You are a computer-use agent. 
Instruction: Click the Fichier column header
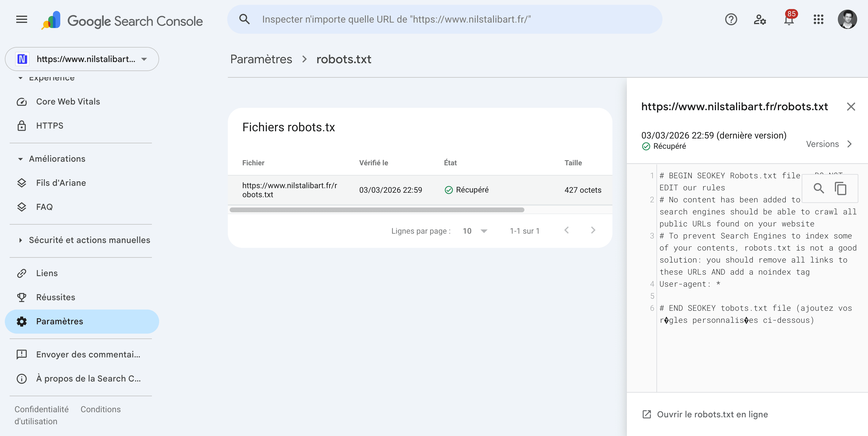point(253,163)
